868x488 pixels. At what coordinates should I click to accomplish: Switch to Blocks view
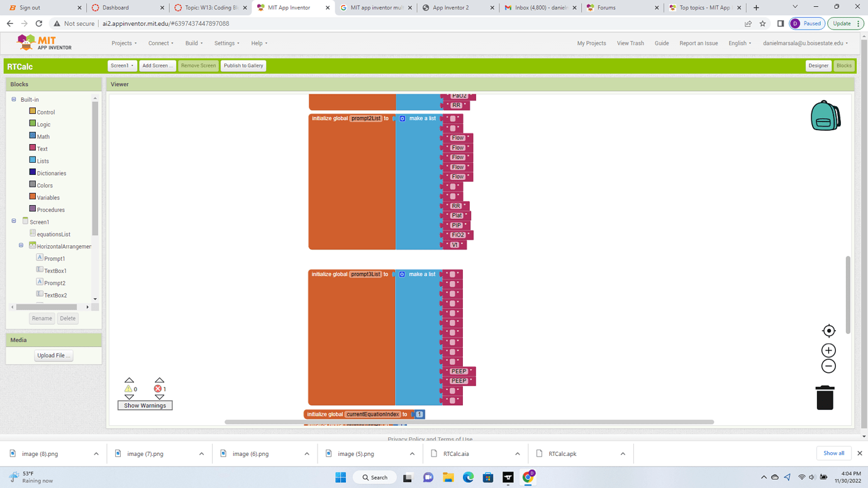pyautogui.click(x=843, y=65)
